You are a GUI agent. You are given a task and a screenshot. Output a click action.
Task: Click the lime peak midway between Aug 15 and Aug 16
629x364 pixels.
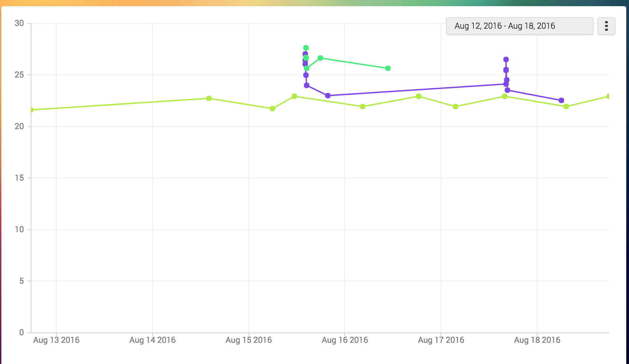(294, 96)
